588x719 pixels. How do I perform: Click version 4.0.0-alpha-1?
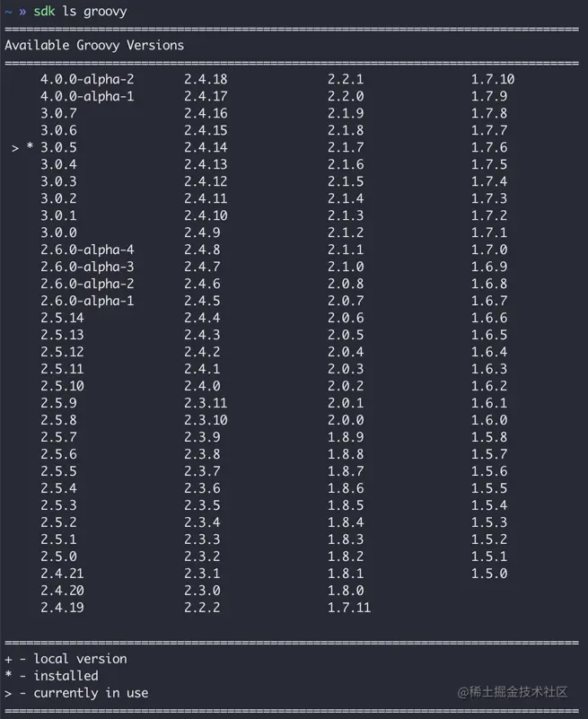click(x=87, y=96)
